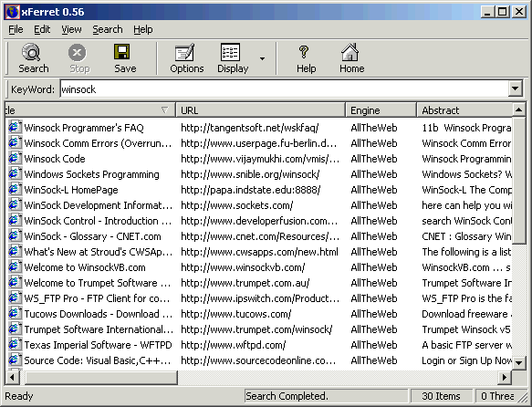Viewport: 532px width, 407px height.
Task: Sort results by Engine column header
Action: click(x=381, y=110)
